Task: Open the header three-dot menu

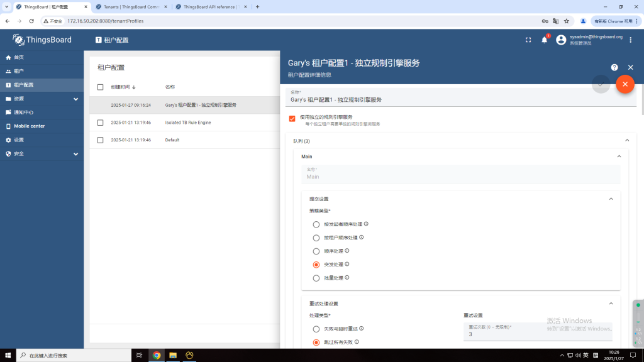Action: click(630, 40)
